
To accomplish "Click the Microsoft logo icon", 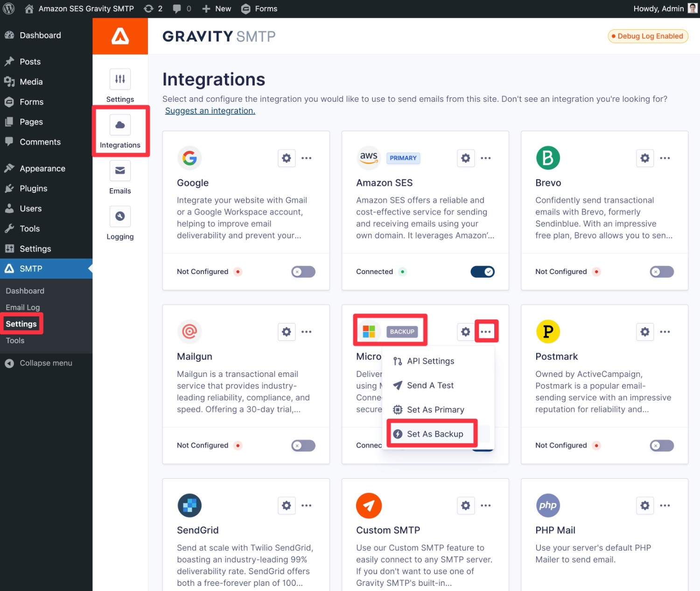I will [x=369, y=332].
